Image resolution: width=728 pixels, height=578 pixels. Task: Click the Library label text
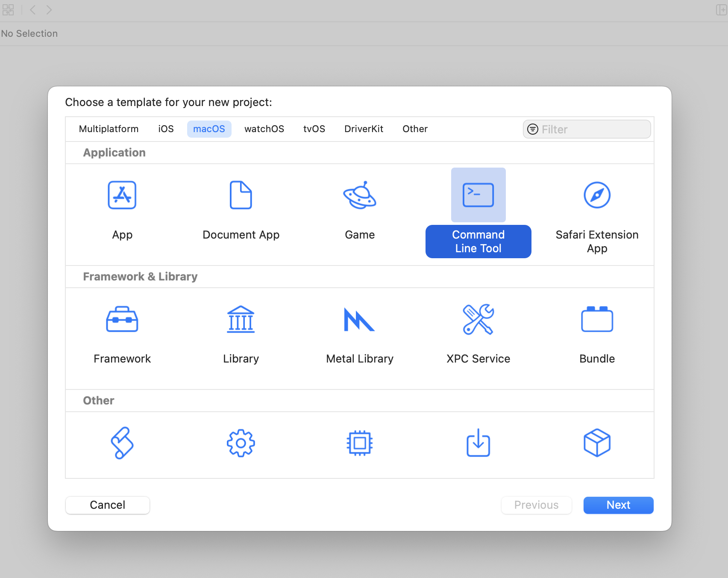(x=241, y=359)
